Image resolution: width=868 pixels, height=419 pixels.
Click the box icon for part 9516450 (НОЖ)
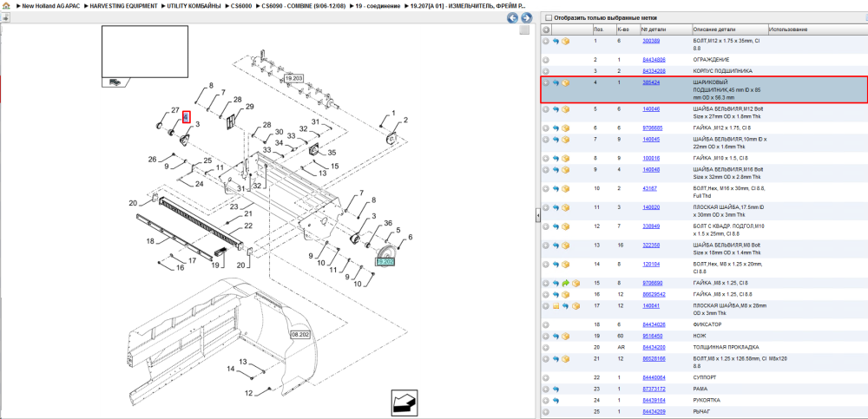(566, 336)
